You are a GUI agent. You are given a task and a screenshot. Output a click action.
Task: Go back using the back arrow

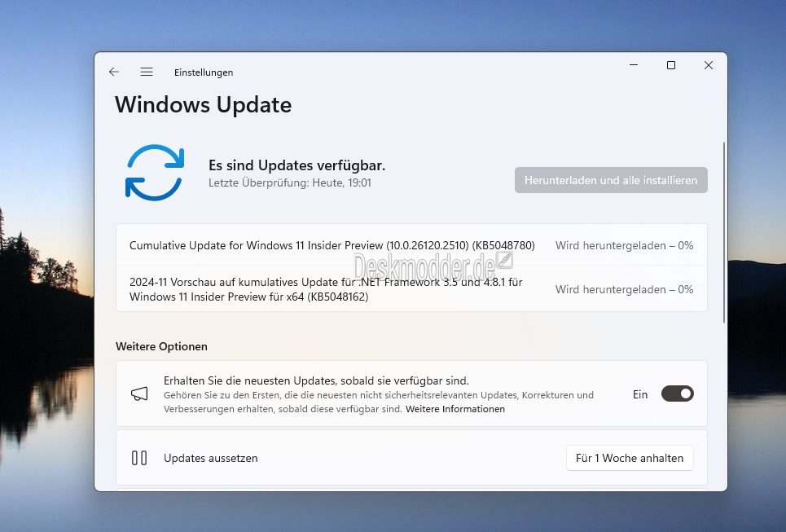(x=114, y=72)
